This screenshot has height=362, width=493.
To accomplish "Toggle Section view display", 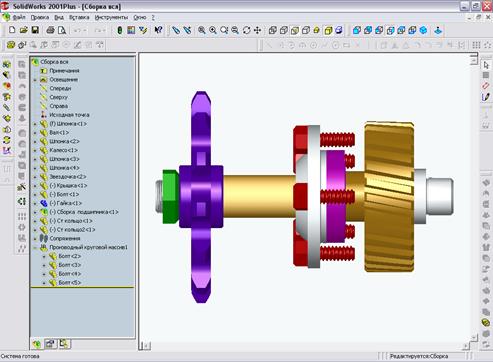I will [339, 30].
